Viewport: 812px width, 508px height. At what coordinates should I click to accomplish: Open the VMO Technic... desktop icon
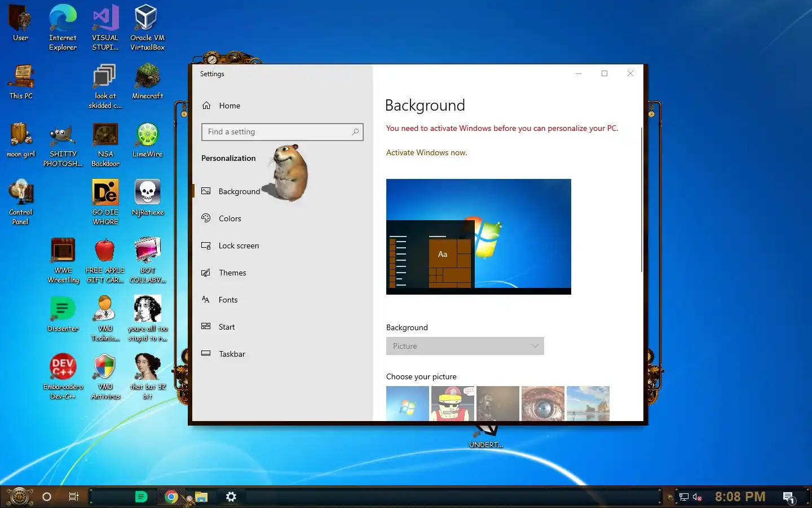(105, 318)
